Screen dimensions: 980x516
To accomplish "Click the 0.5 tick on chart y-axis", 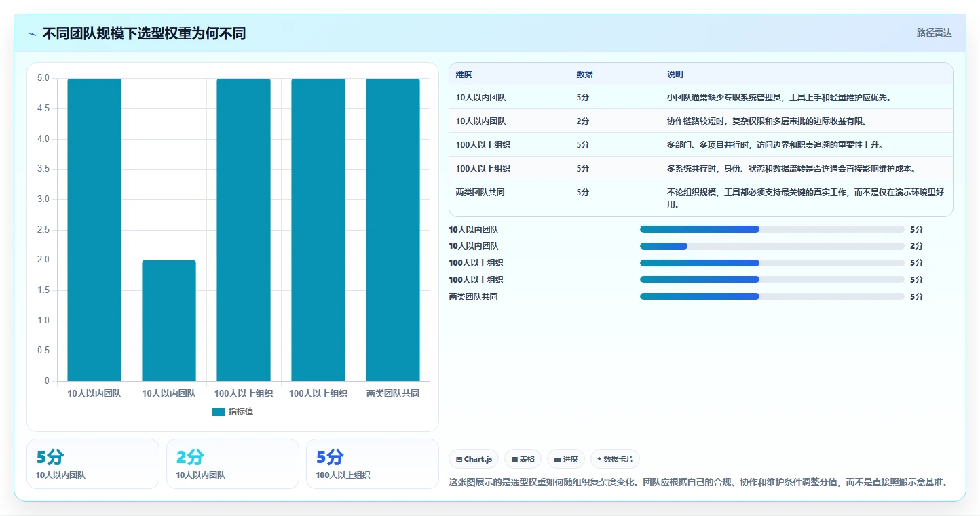I will pyautogui.click(x=43, y=351).
